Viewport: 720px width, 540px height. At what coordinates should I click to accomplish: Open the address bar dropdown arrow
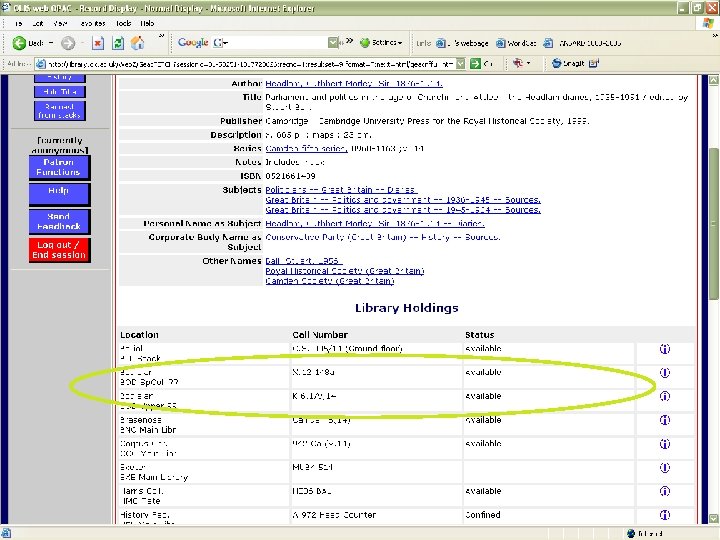tap(461, 64)
